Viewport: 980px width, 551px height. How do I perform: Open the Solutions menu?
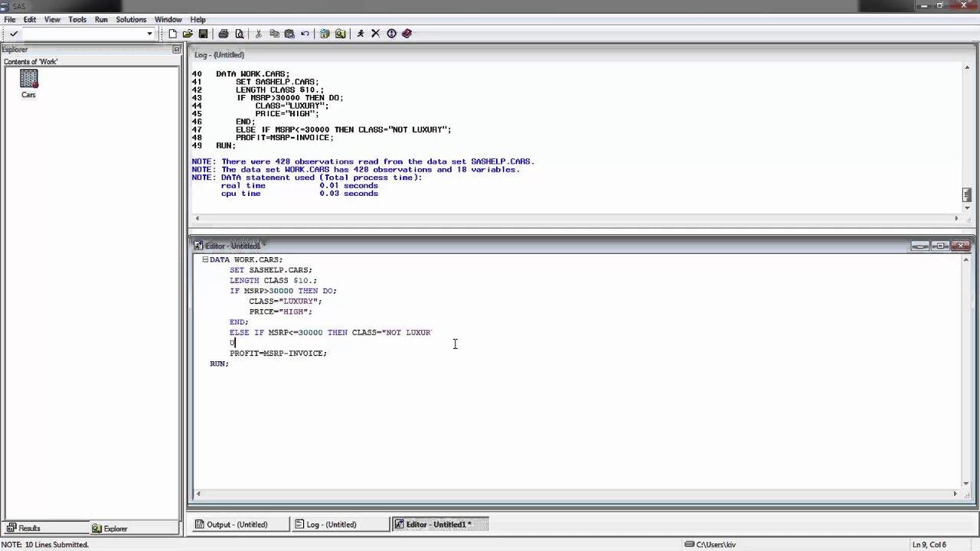click(x=131, y=19)
